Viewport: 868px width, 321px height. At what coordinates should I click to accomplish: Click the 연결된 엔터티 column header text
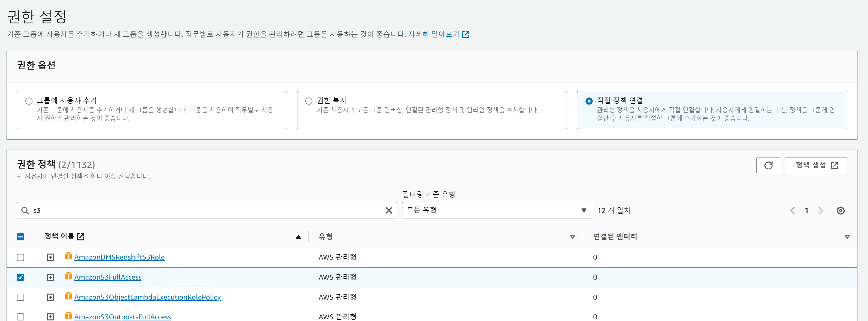point(615,237)
